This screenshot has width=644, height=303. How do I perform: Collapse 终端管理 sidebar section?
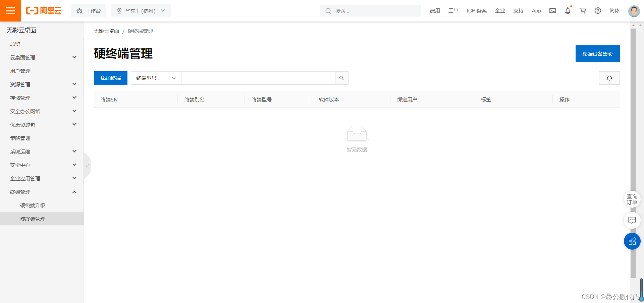(x=42, y=192)
